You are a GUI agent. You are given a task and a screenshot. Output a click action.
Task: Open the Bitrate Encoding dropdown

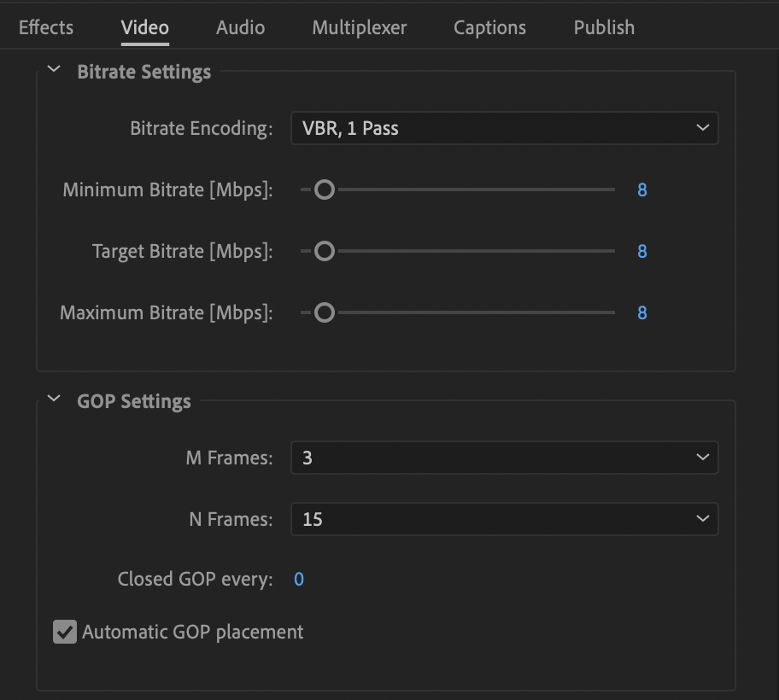(503, 128)
